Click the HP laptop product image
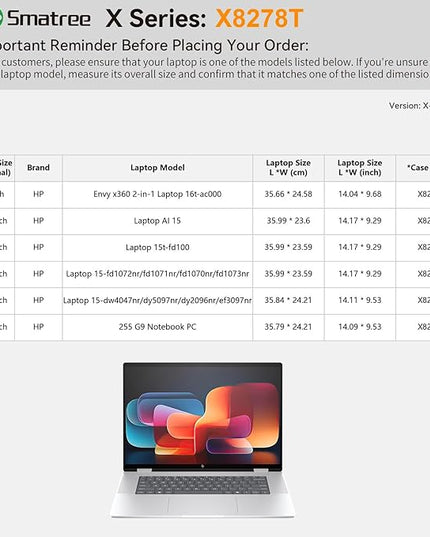This screenshot has height=537, width=430. pos(202,440)
